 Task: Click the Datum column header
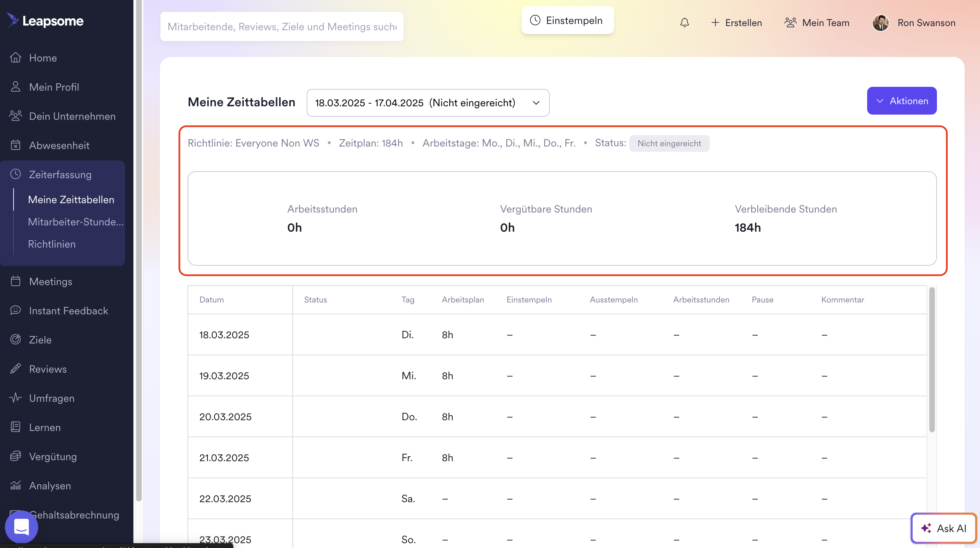pyautogui.click(x=211, y=299)
